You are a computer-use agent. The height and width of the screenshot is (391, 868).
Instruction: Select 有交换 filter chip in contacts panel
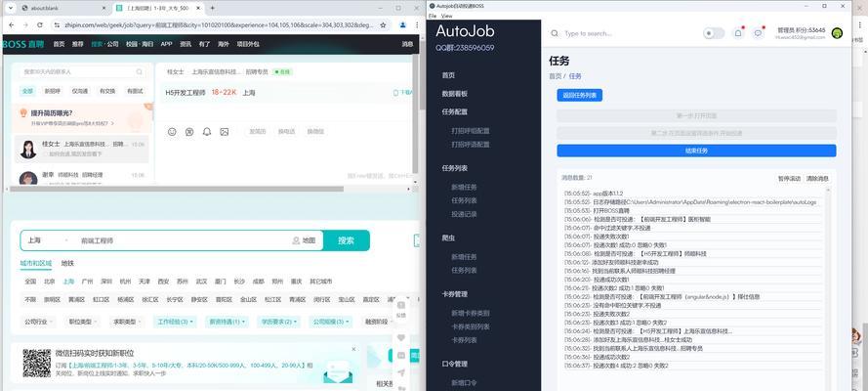(x=107, y=91)
